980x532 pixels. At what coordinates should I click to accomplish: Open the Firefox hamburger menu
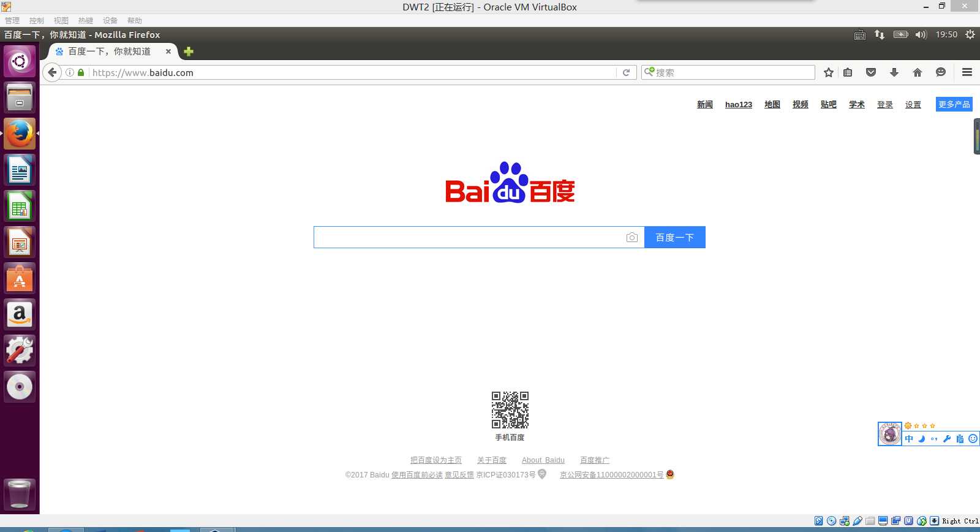tap(967, 72)
